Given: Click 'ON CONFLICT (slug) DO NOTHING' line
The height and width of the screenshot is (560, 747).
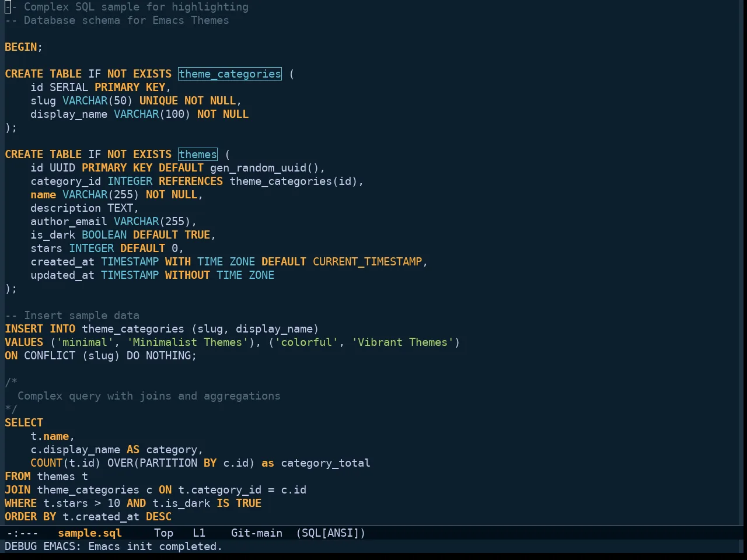Looking at the screenshot, I should pyautogui.click(x=100, y=355).
